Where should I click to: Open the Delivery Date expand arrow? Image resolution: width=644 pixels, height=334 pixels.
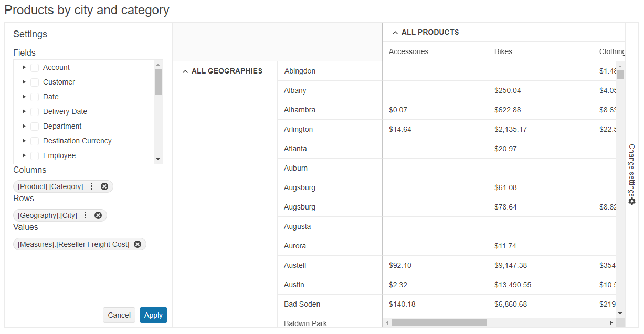pos(24,111)
